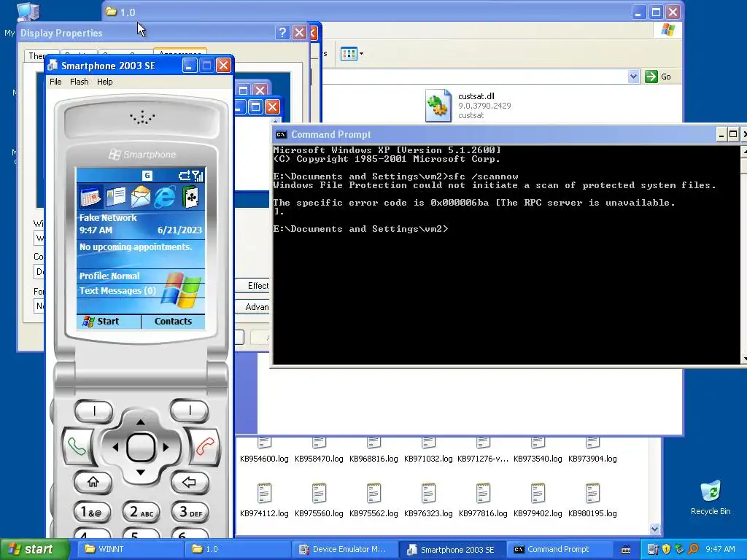Image resolution: width=747 pixels, height=560 pixels.
Task: Select Text Messages (0) on phone screen
Action: click(x=117, y=290)
